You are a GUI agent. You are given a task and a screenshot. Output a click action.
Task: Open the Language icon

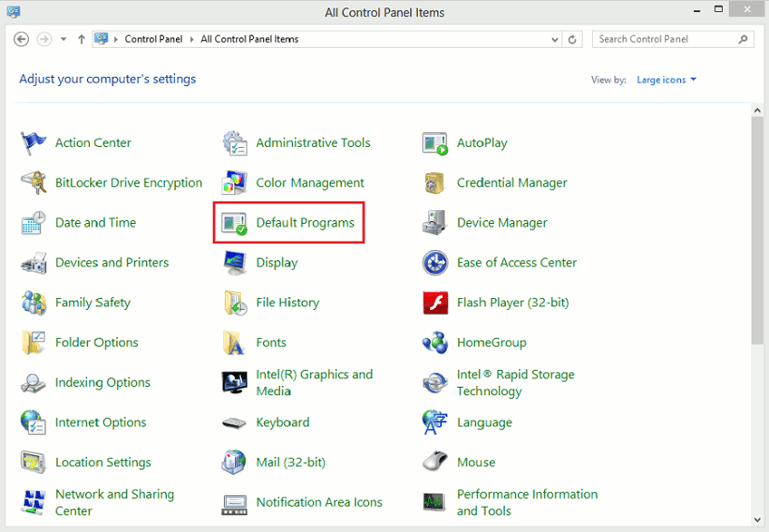click(434, 422)
